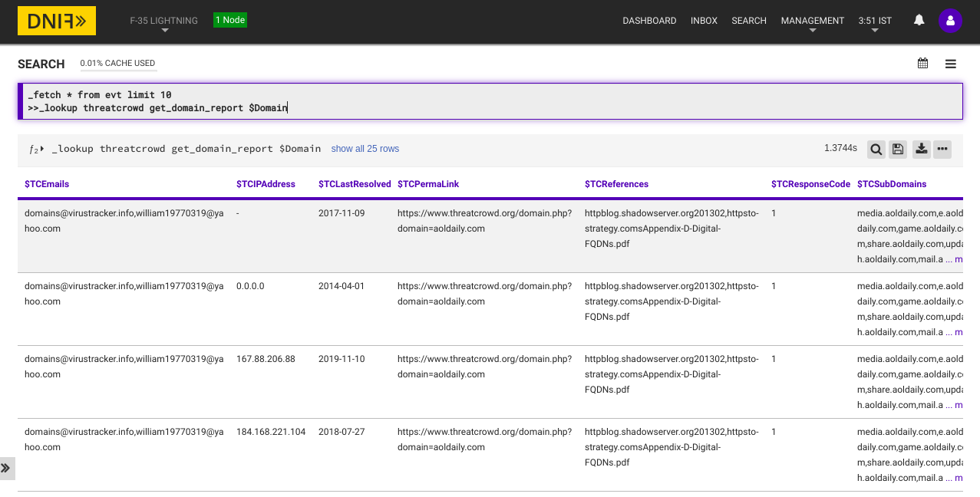Click the result search magnifier icon
Image resolution: width=980 pixels, height=497 pixels.
click(876, 150)
